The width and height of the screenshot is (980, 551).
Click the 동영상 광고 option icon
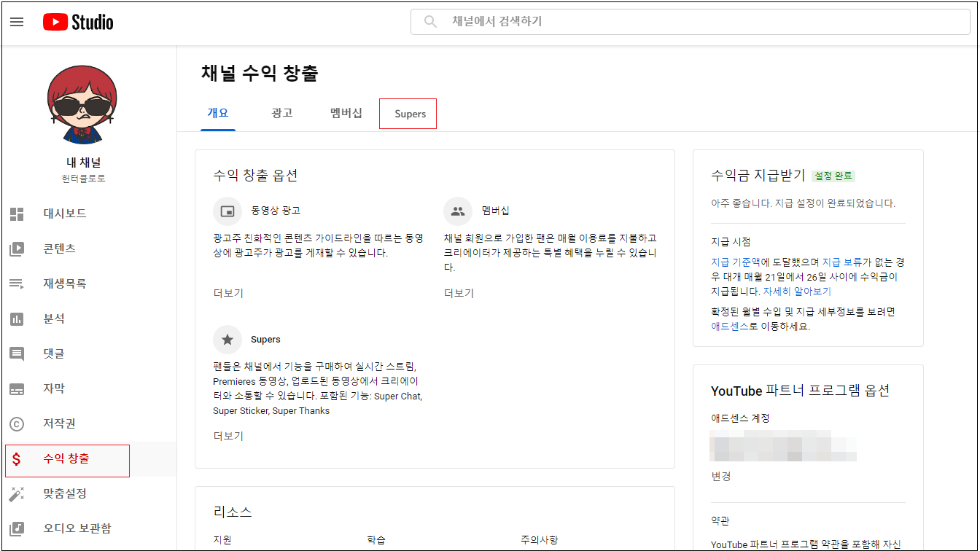[x=227, y=211]
